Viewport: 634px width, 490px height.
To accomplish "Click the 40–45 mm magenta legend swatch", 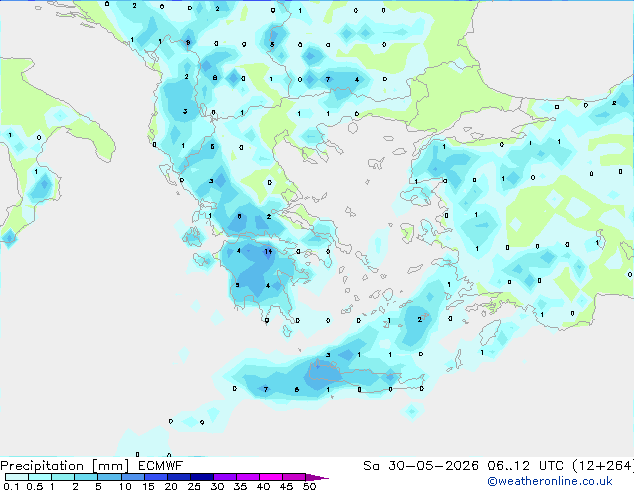I will pos(271,477).
